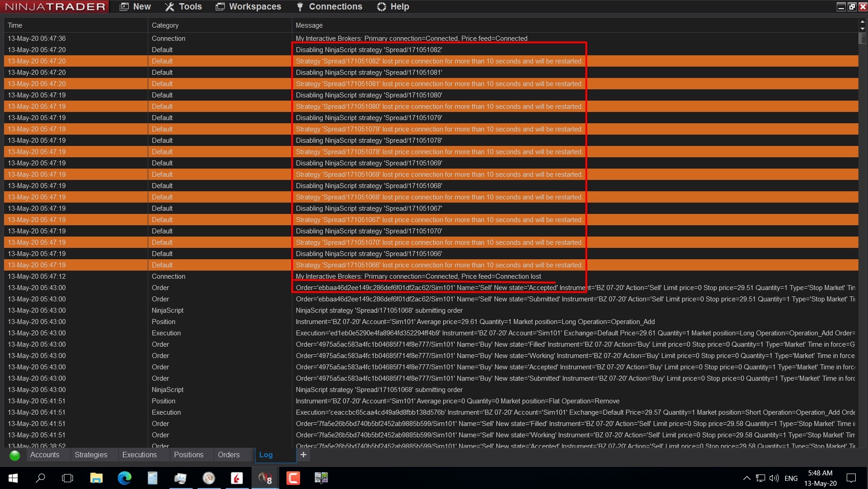Screen dimensions: 868x489
Task: Switch to the Orders tab
Action: click(228, 455)
